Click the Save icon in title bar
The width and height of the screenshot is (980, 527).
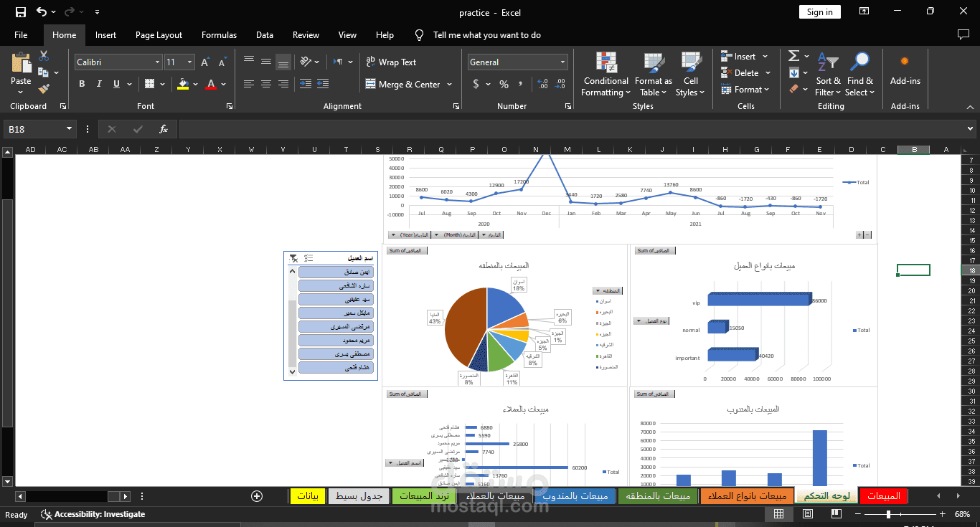[20, 12]
